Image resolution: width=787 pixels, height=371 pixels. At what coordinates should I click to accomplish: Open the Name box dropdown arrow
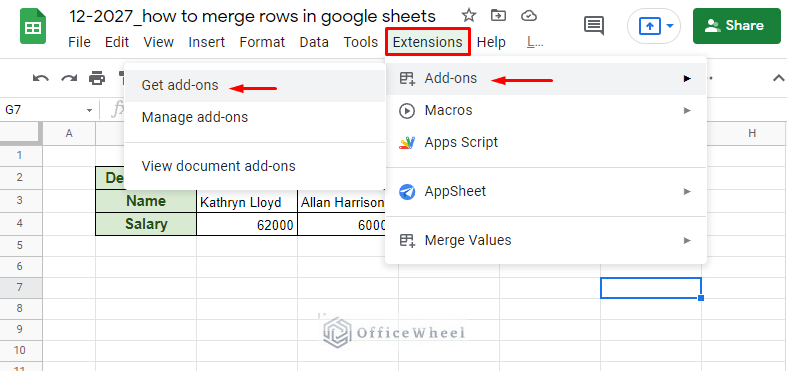click(x=89, y=110)
